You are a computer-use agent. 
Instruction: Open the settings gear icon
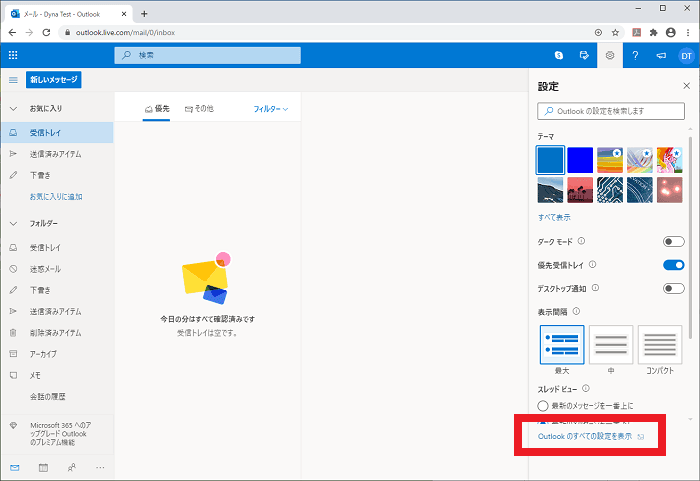point(610,55)
